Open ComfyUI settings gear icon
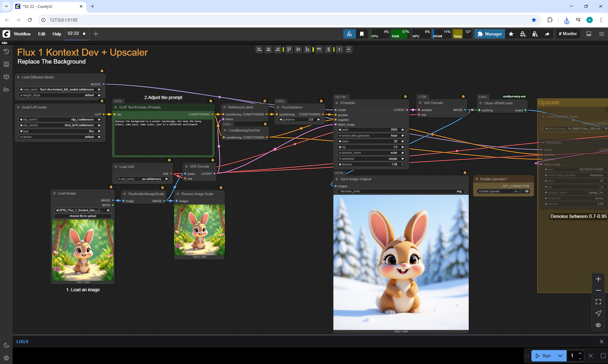Image resolution: width=608 pixels, height=364 pixels. point(6,358)
